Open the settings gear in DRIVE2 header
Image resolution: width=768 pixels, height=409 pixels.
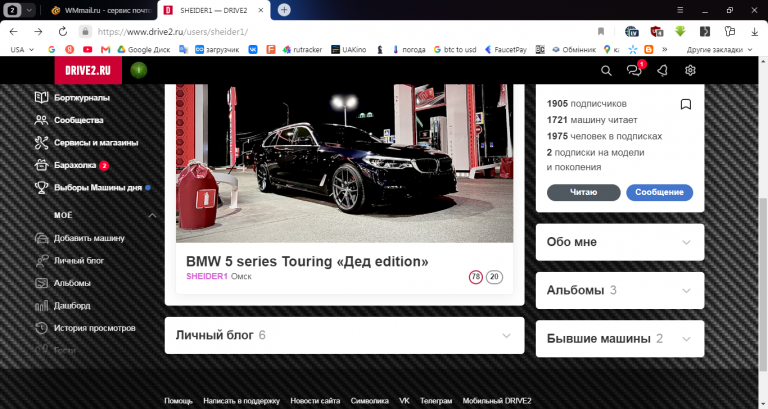point(690,71)
